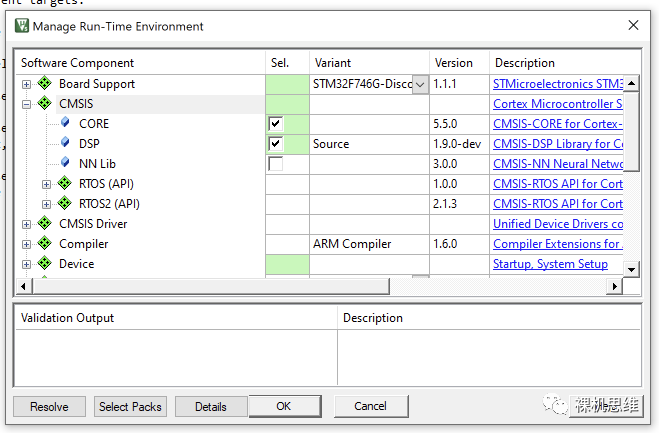Open the Cortex Microcontroller description link
This screenshot has height=433, width=659.
click(x=558, y=104)
